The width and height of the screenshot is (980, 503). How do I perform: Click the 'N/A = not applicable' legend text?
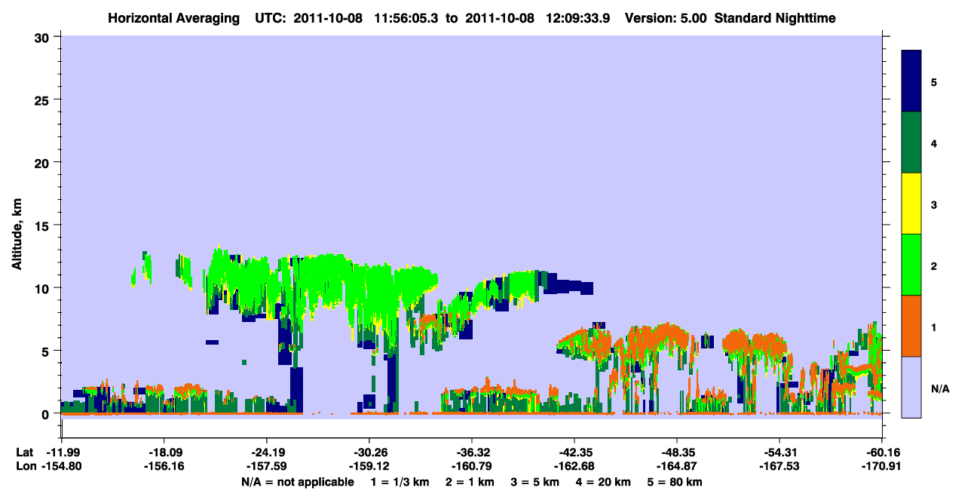point(298,482)
